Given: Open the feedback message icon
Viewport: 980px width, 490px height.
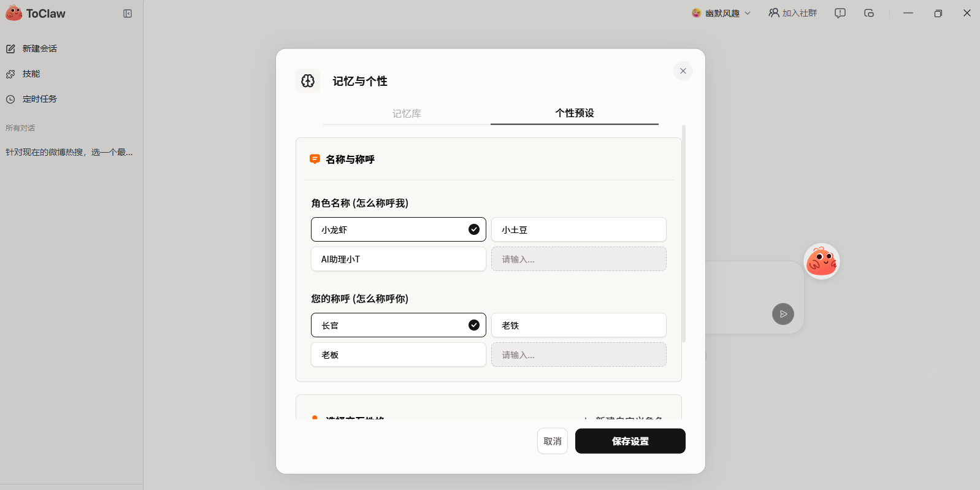Looking at the screenshot, I should (x=840, y=13).
